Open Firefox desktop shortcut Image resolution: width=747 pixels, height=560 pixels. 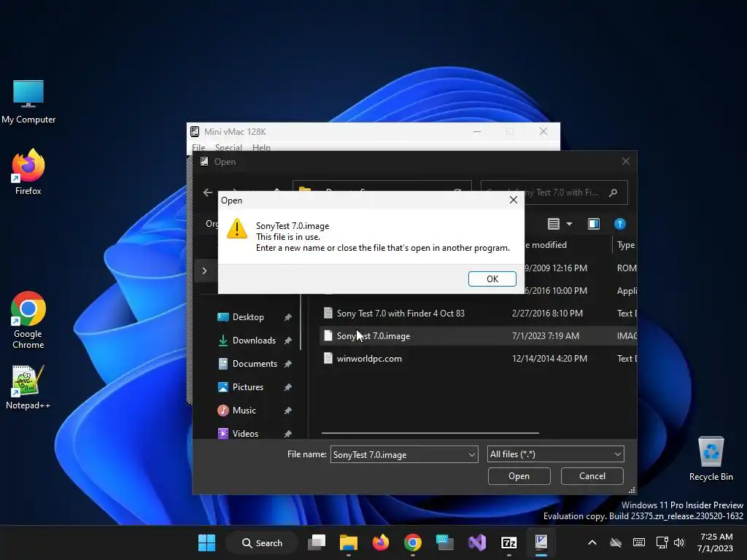click(28, 172)
